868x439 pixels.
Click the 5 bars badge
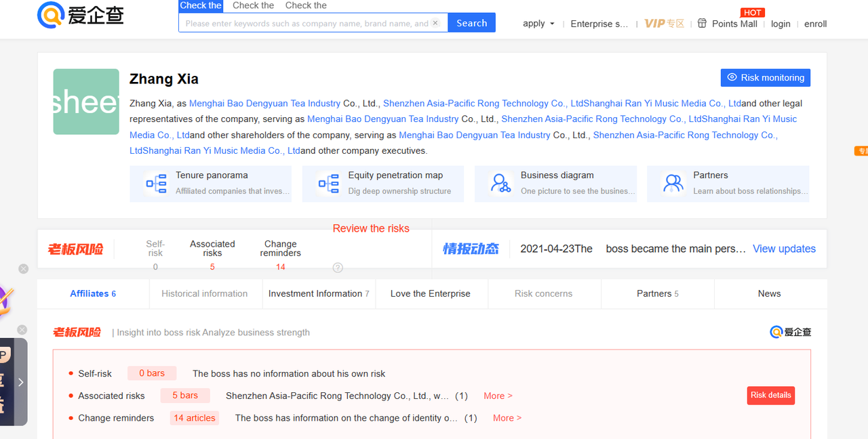[x=185, y=396]
